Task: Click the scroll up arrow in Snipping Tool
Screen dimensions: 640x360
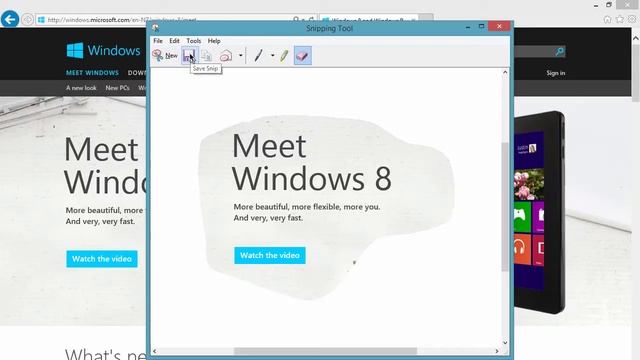Action: (505, 72)
